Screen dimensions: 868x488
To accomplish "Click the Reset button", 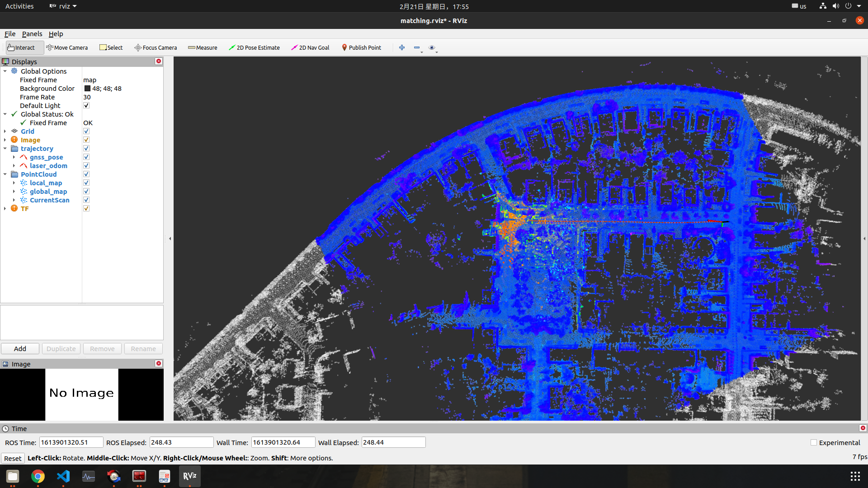I will click(x=13, y=458).
